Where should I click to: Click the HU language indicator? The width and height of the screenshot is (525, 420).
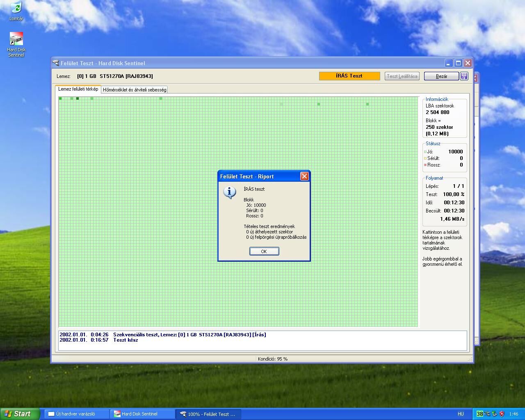pyautogui.click(x=461, y=414)
